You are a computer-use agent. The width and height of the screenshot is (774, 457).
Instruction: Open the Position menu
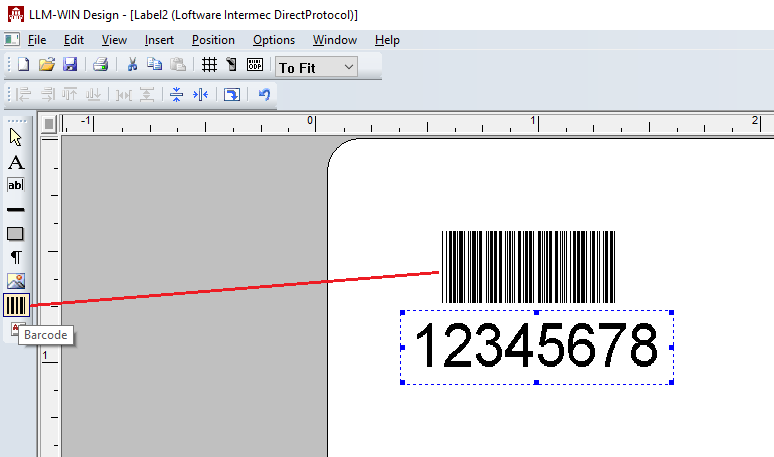pos(213,40)
